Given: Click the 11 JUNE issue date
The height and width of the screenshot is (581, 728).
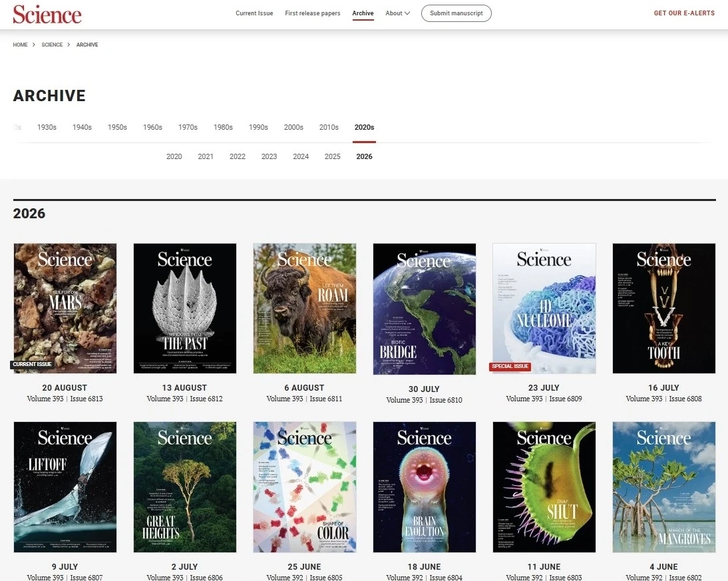Looking at the screenshot, I should pyautogui.click(x=544, y=566).
